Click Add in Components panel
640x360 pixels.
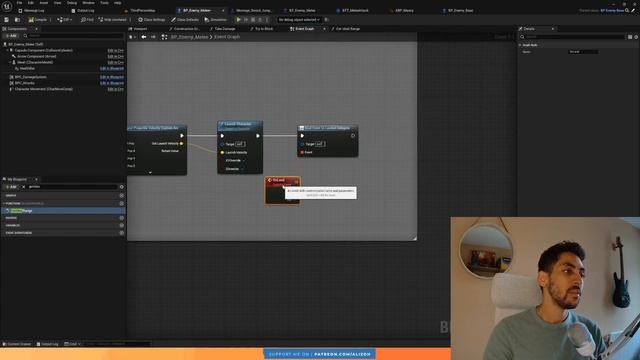tap(11, 36)
